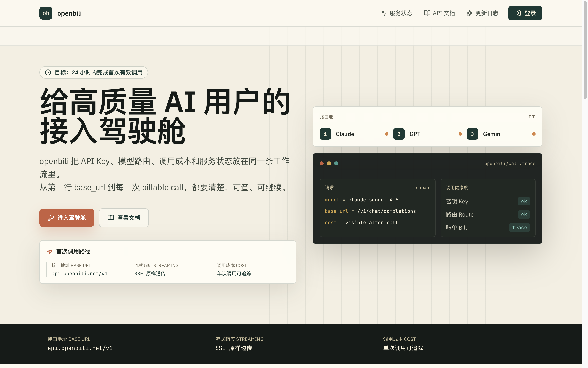Viewport: 588px width, 368px height.
Task: Click the orange status dot for Claude
Action: [386, 134]
